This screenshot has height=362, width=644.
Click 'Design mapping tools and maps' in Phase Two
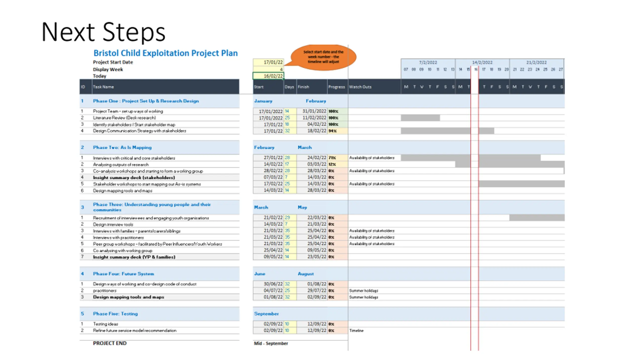123,191
